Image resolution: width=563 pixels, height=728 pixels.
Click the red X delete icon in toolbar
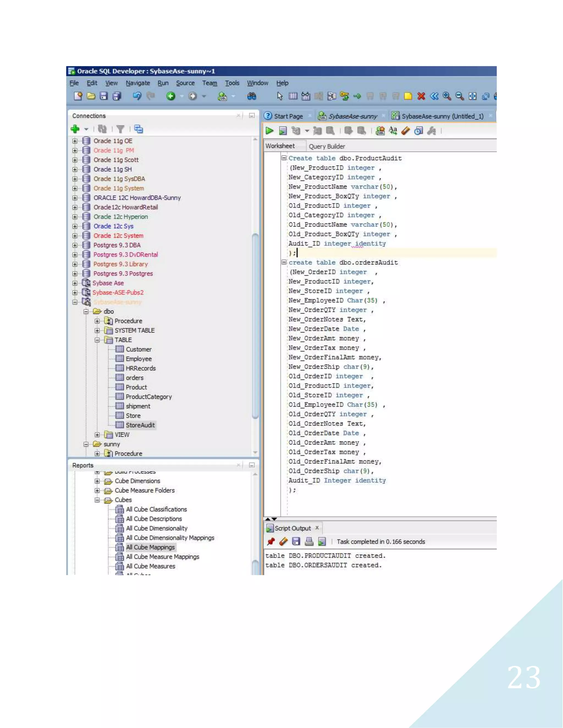[421, 96]
